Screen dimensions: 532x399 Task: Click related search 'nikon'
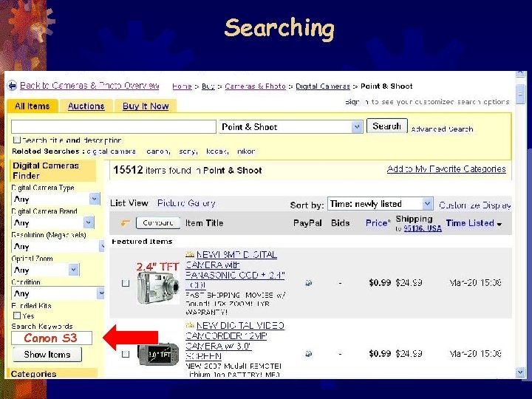point(246,151)
